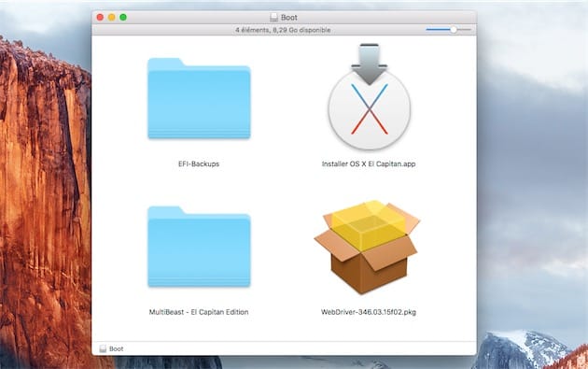Click the Boot drive icon in the path bar
The image size is (588, 369).
(x=103, y=348)
